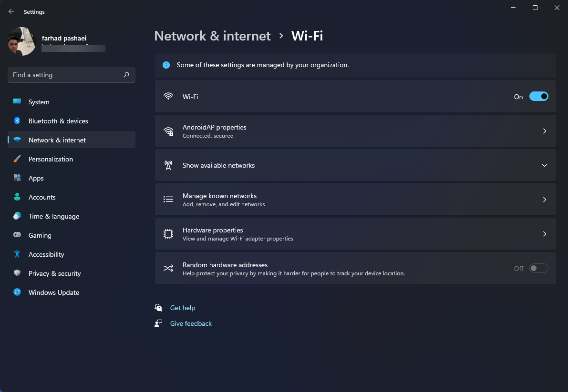
Task: Open Time & language section
Action: pos(72,216)
